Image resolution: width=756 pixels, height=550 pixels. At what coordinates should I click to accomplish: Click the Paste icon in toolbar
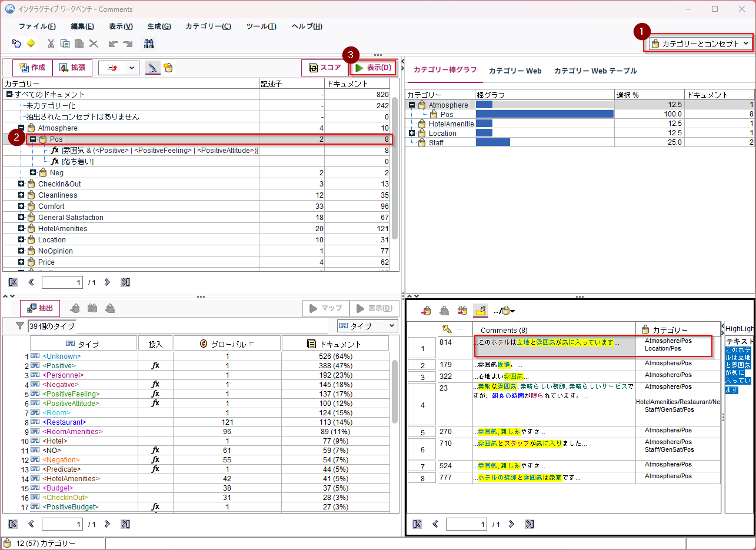tap(79, 44)
